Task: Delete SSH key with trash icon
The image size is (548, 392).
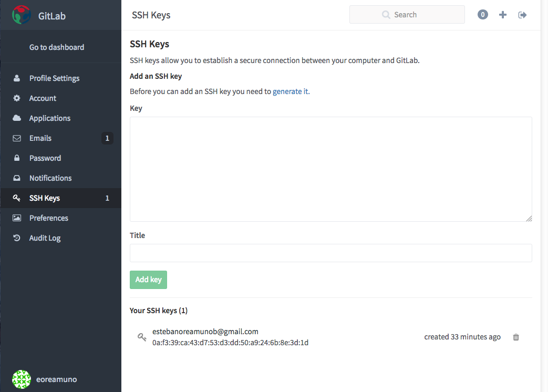Action: (516, 337)
